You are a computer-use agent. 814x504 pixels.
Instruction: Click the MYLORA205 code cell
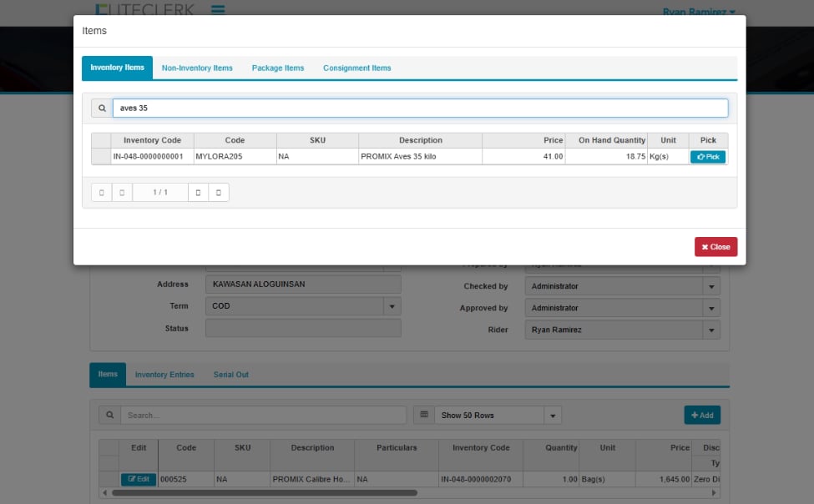point(235,157)
